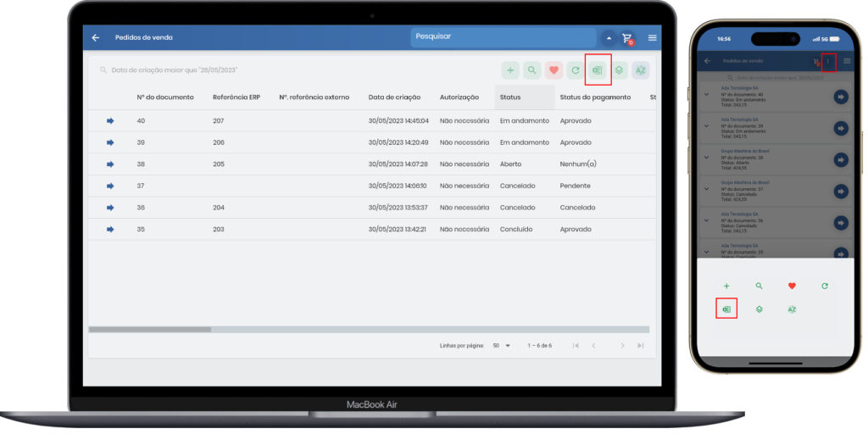
Task: Add a new sales order on laptop toolbar
Action: tap(510, 70)
